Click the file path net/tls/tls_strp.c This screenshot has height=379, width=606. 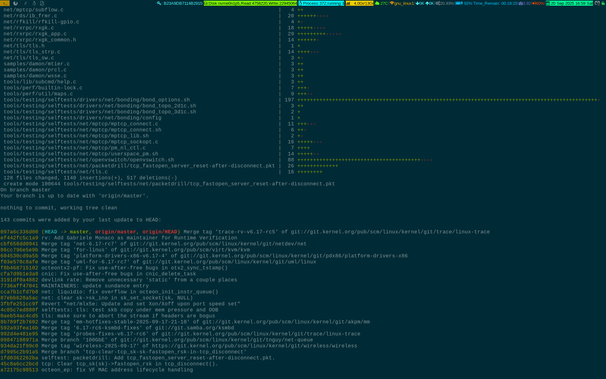click(32, 52)
